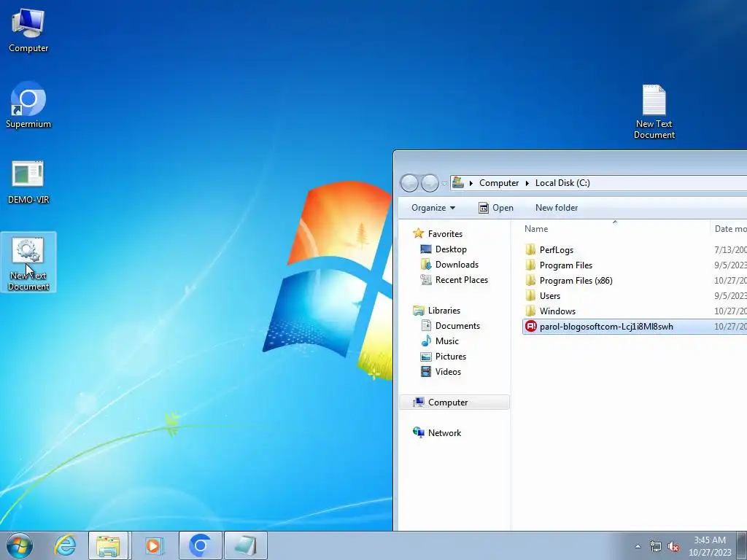The height and width of the screenshot is (560, 747).
Task: Open Internet Explorer from the taskbar
Action: coord(65,545)
